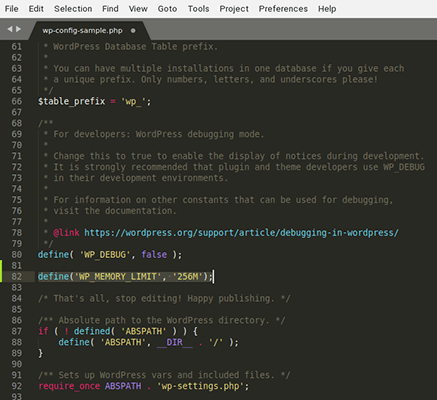Click the previous tab arrow icon

pyautogui.click(x=10, y=29)
